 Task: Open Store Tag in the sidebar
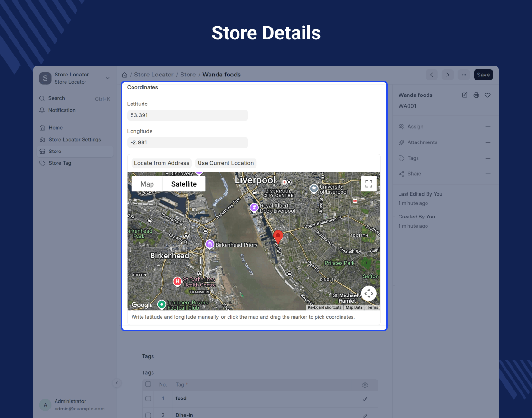(75, 163)
